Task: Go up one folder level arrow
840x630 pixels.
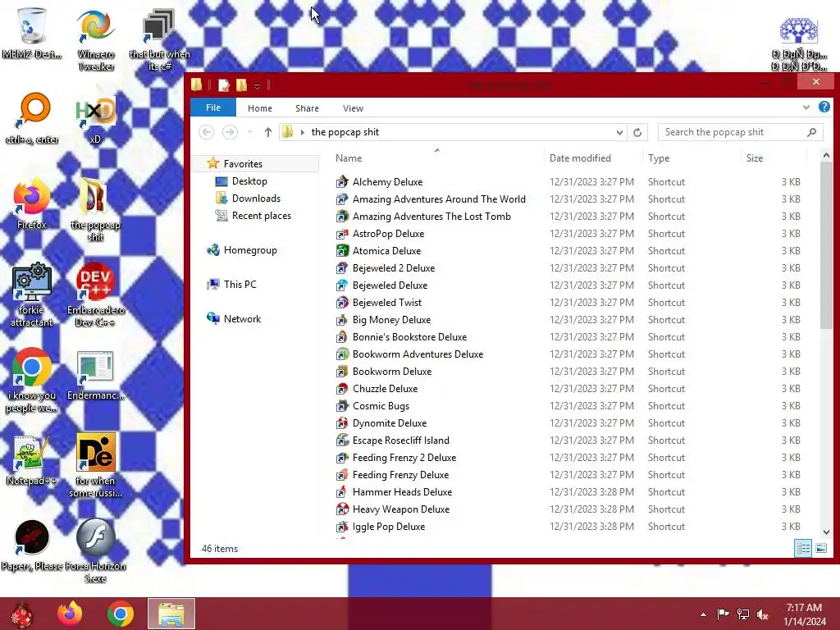Action: point(268,132)
